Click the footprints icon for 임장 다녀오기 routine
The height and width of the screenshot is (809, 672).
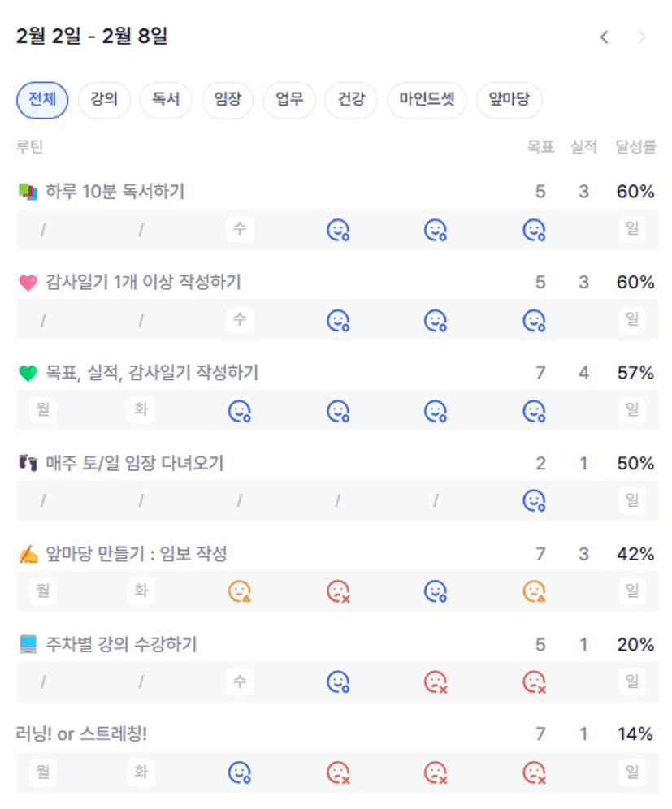(x=28, y=464)
